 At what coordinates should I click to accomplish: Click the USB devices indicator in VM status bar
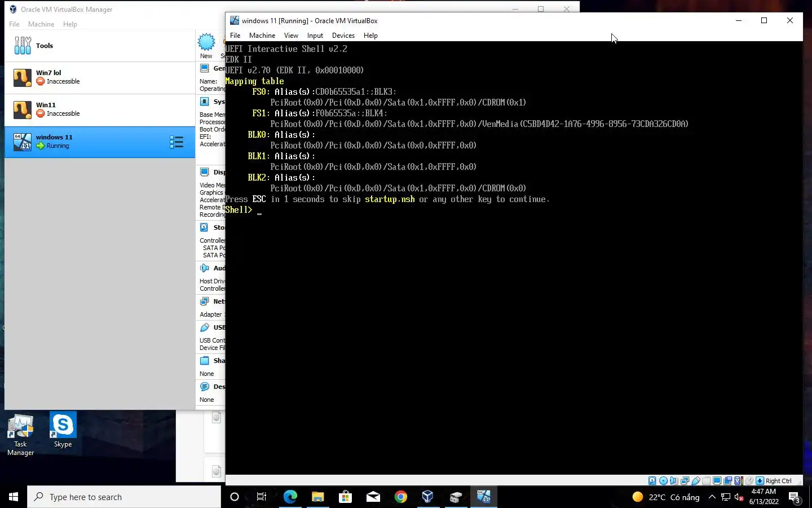point(696,481)
